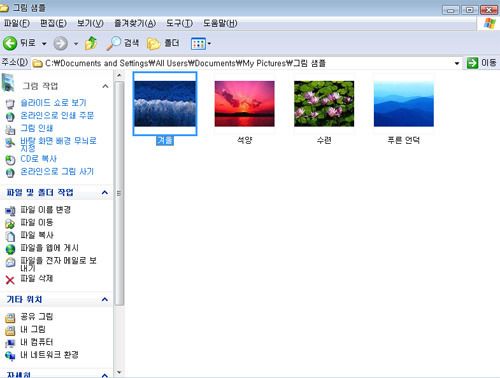This screenshot has height=378, width=500.
Task: Click the globe icon beside 온라인으로 그림 사기
Action: [x=10, y=173]
